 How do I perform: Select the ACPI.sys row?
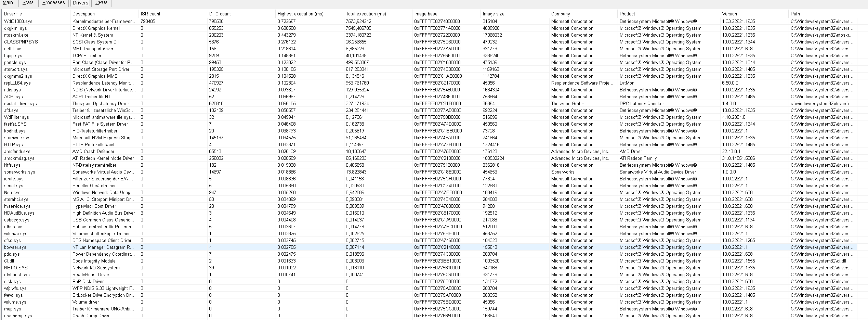[x=429, y=97]
